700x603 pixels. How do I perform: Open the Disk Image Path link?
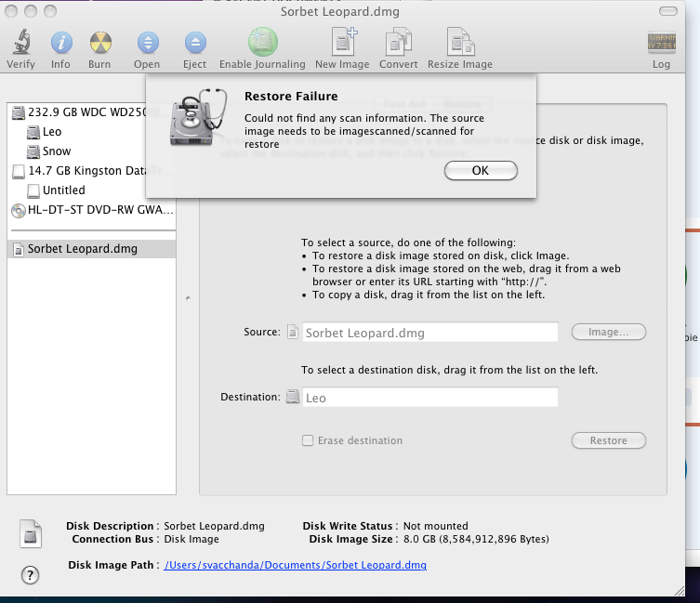295,565
